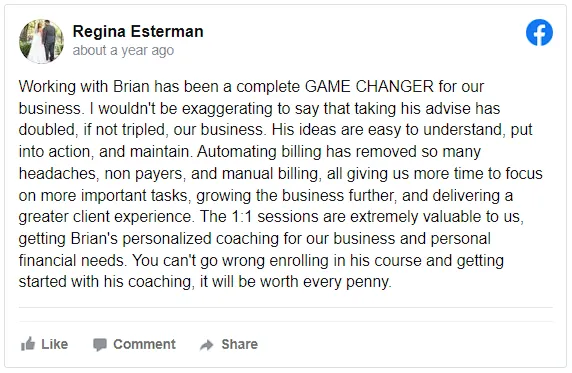Screen dimensions: 572x373
Task: Open the Regina Esterman name link
Action: pos(138,31)
